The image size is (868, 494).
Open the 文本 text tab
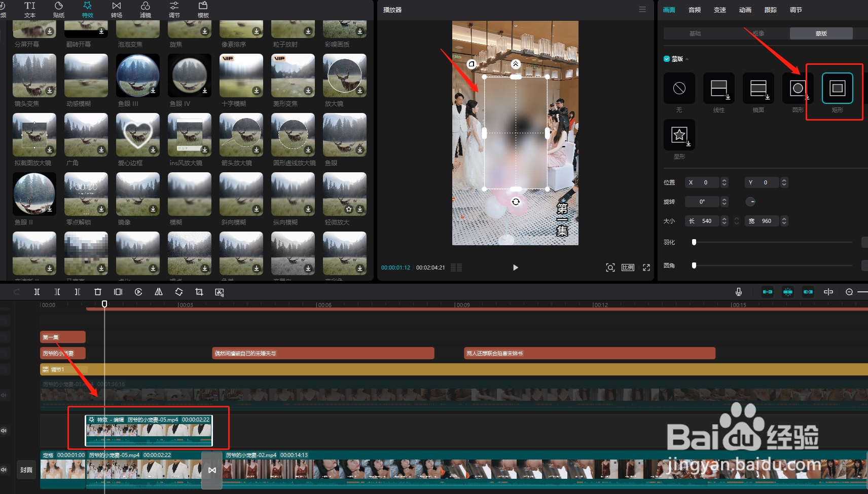coord(30,9)
